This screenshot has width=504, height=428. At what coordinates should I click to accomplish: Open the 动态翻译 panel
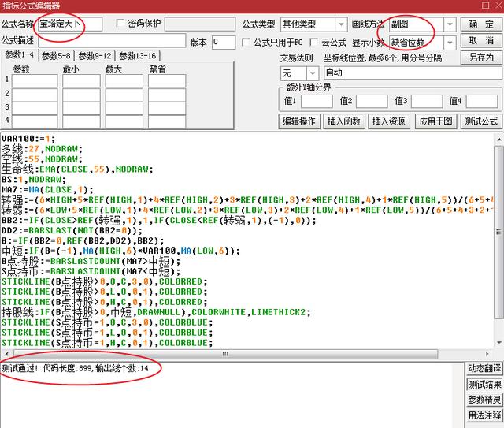[x=484, y=369]
